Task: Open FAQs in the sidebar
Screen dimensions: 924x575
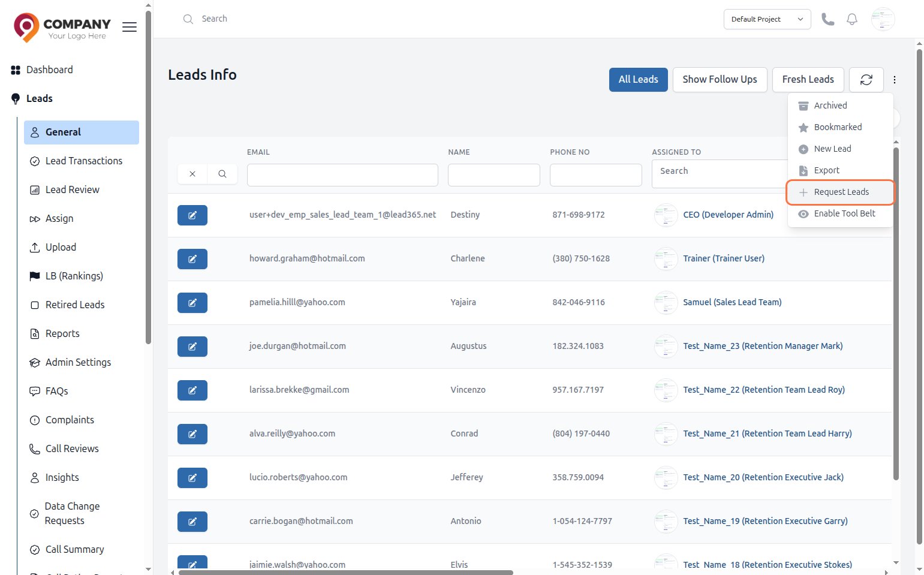Action: click(82, 391)
